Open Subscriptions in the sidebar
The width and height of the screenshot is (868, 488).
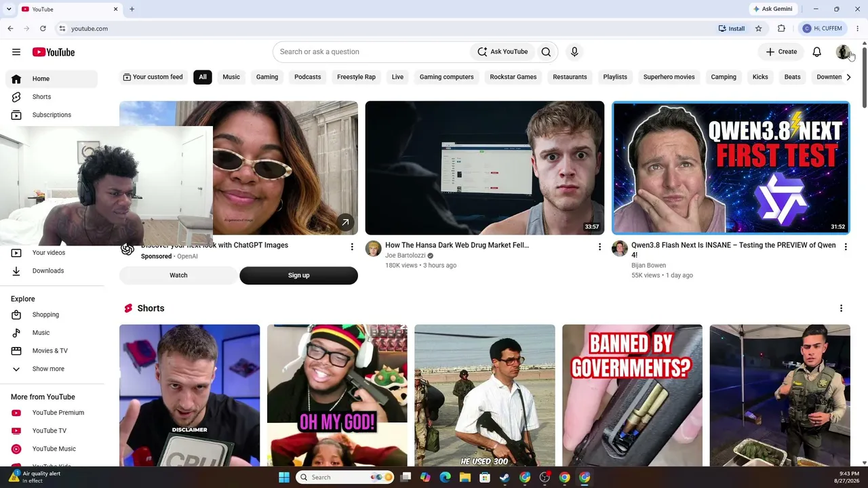(x=52, y=115)
